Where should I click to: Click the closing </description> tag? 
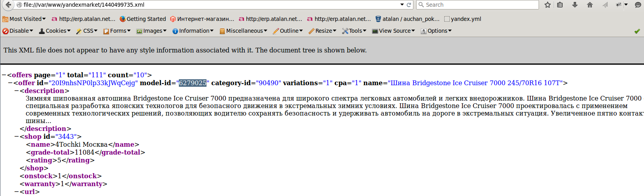(45, 129)
